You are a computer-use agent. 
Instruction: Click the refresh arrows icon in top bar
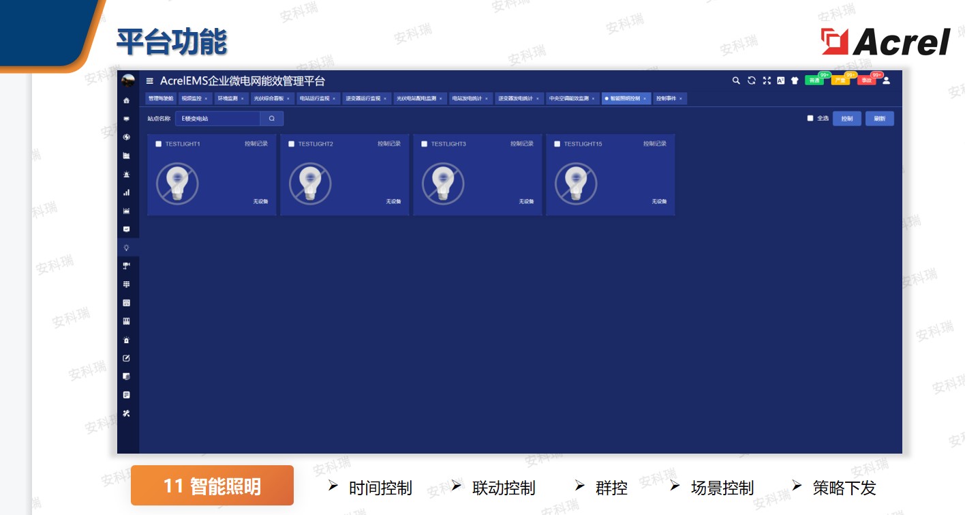click(752, 80)
